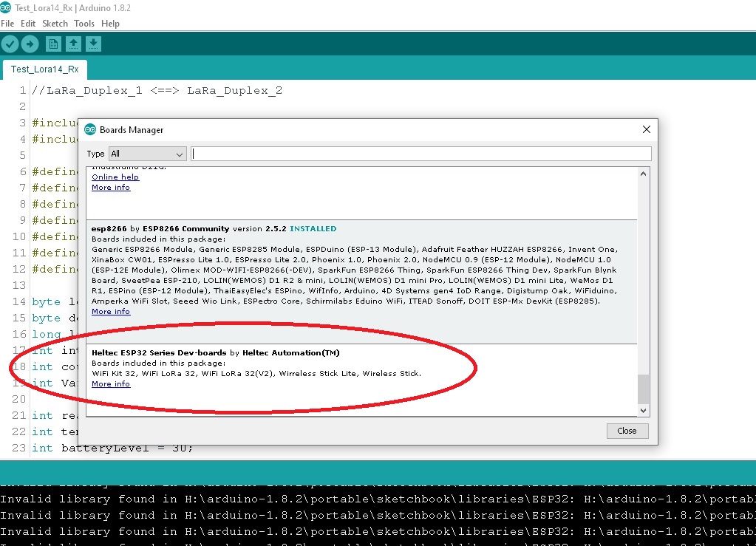Viewport: 756px width, 546px height.
Task: Click the Verify sketch checkmark icon
Action: pos(10,44)
